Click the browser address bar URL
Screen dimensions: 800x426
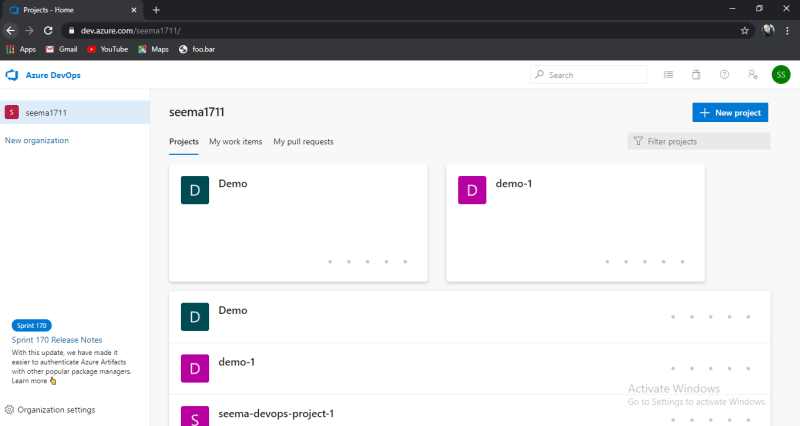click(131, 31)
